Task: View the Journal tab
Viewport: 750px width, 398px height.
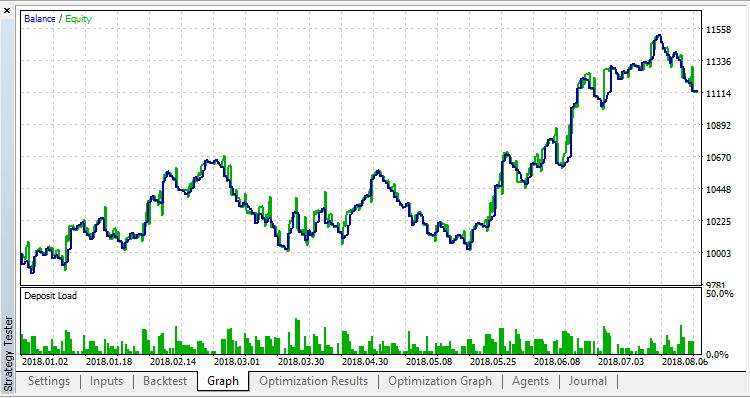Action: pyautogui.click(x=587, y=381)
